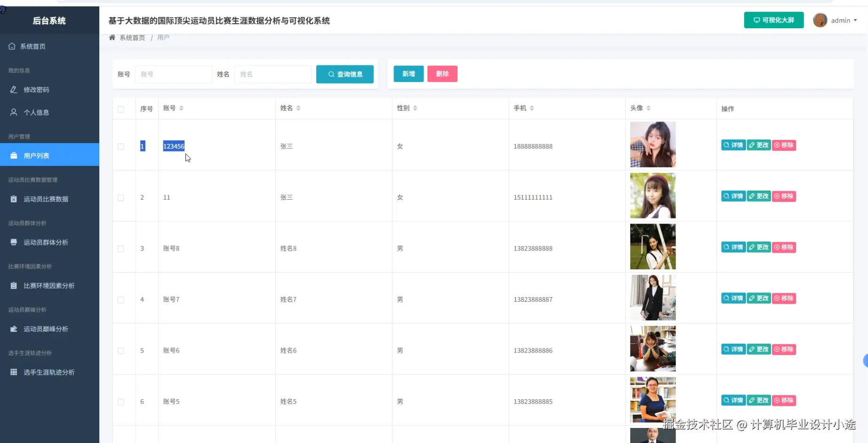The image size is (868, 443).
Task: Sort the table by 头像 column
Action: (649, 108)
